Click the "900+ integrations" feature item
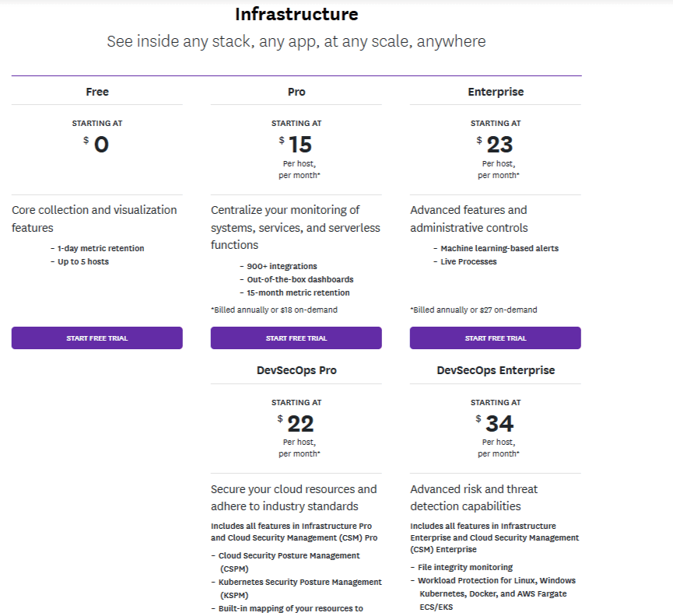This screenshot has width=673, height=616. pyautogui.click(x=282, y=266)
